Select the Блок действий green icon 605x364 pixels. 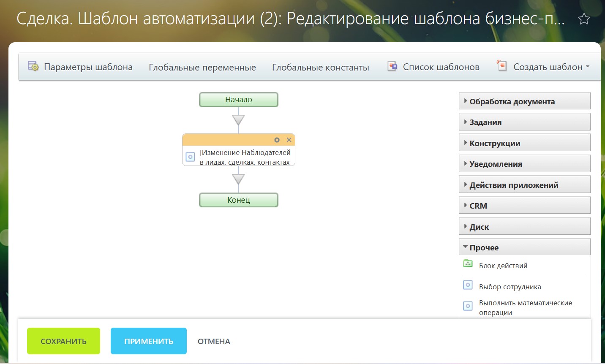click(468, 264)
